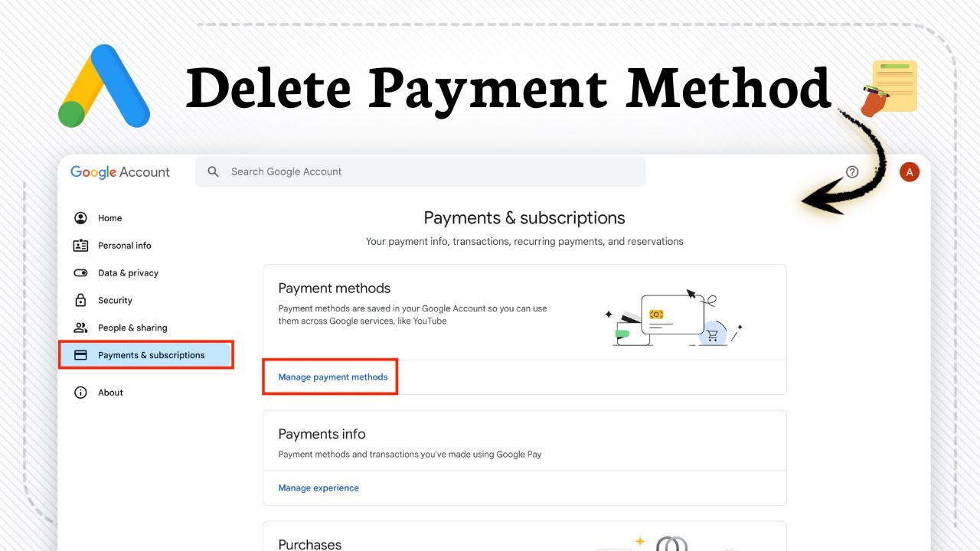The width and height of the screenshot is (980, 551).
Task: Click the Payments info heading
Action: point(322,434)
